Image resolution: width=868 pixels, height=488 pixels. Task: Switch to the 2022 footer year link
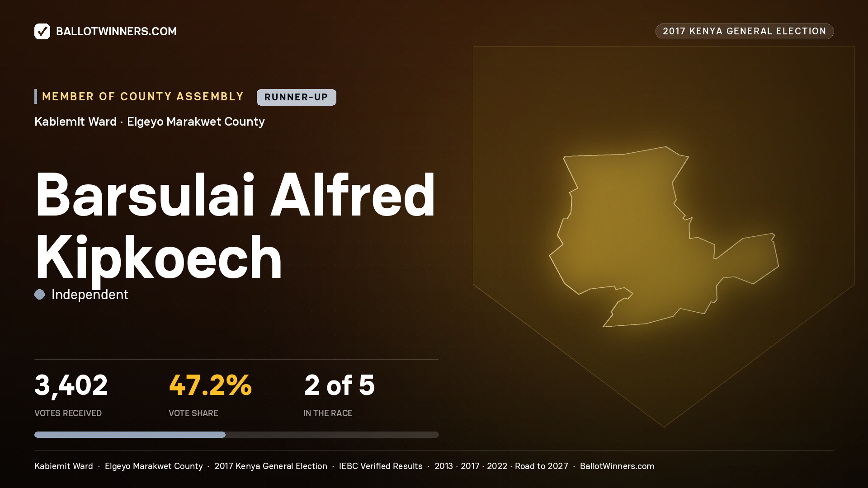tap(497, 466)
